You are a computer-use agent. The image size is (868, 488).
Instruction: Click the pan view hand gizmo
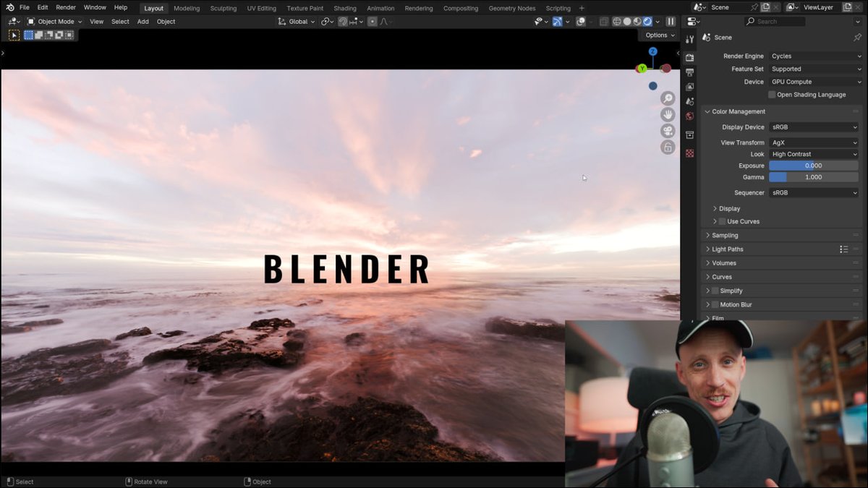tap(668, 115)
